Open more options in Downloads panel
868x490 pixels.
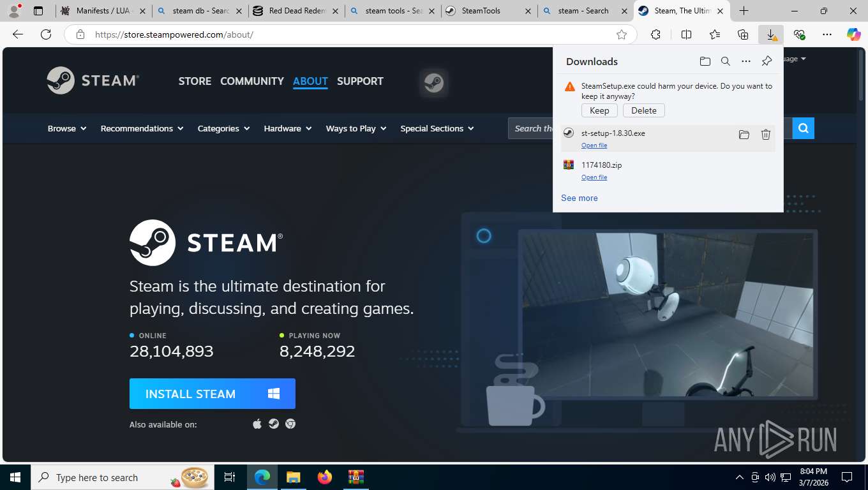coord(745,61)
